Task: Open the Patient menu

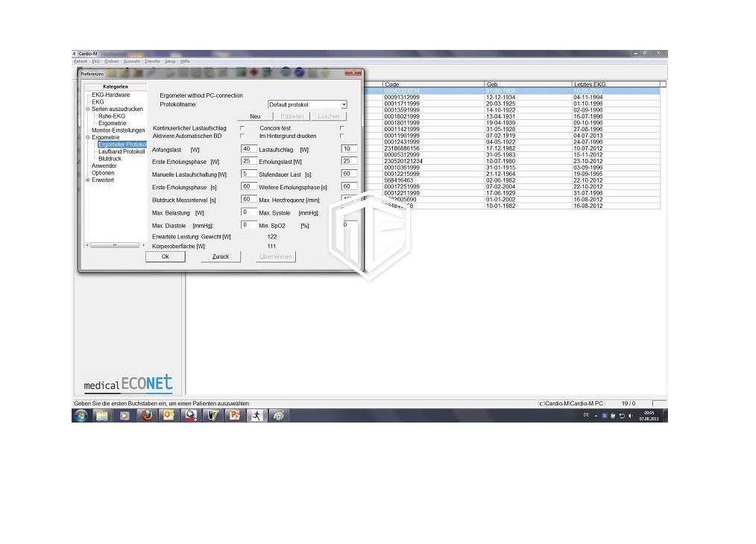Action: point(81,61)
